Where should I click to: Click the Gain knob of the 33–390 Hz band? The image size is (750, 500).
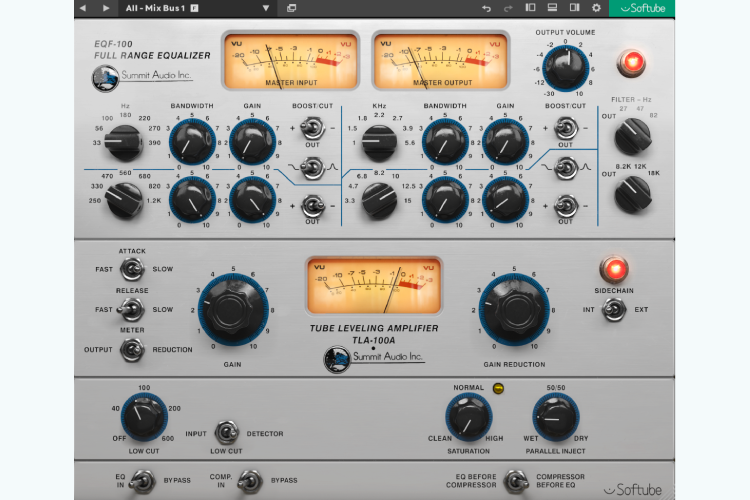(x=252, y=142)
